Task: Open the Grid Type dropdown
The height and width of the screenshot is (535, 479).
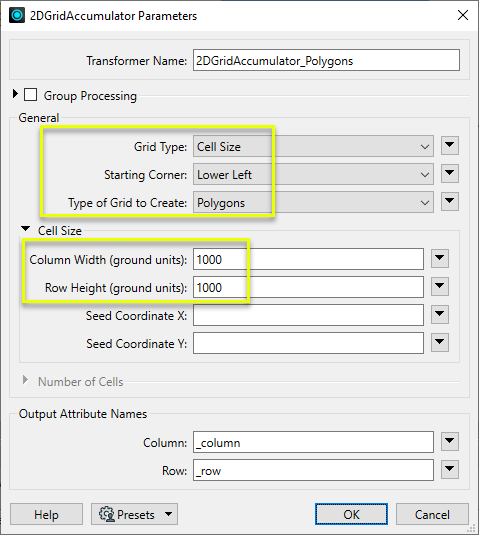Action: pyautogui.click(x=313, y=146)
